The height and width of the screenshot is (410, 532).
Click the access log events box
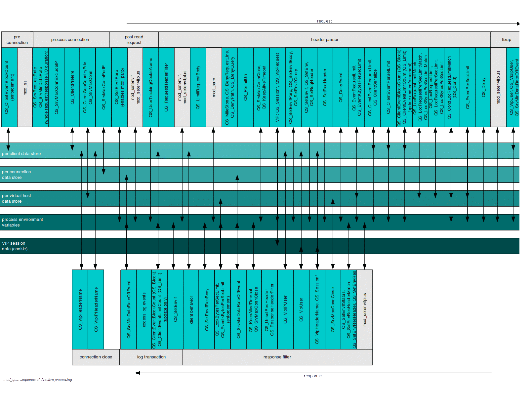tap(144, 309)
